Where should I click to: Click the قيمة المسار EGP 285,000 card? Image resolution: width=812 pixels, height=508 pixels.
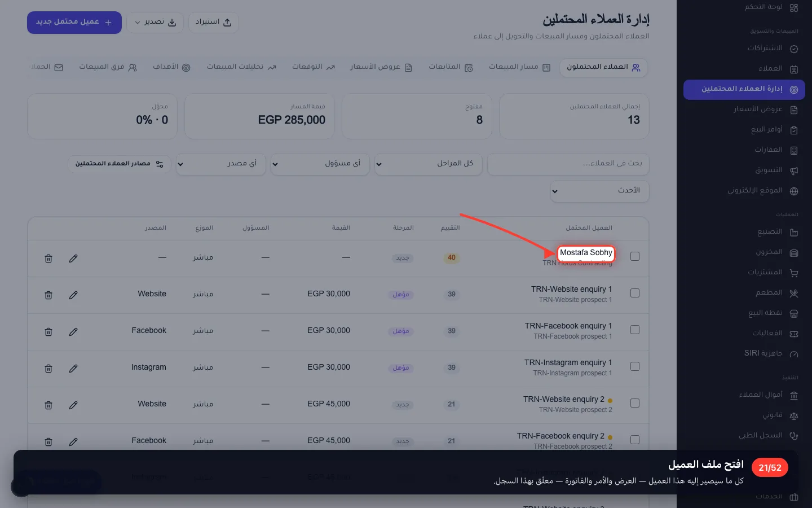(259, 116)
